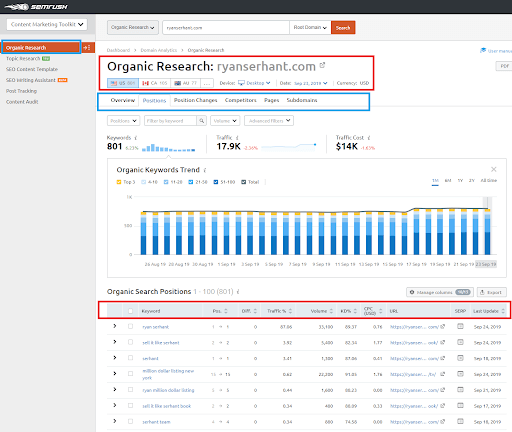512x432 pixels.
Task: Open Topic Research in the sidebar
Action: 23,59
